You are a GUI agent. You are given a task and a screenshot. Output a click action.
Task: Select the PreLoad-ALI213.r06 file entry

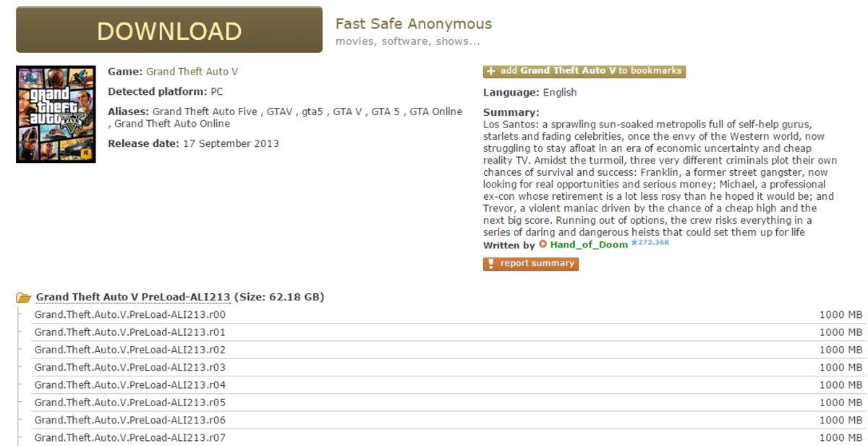[x=130, y=420]
